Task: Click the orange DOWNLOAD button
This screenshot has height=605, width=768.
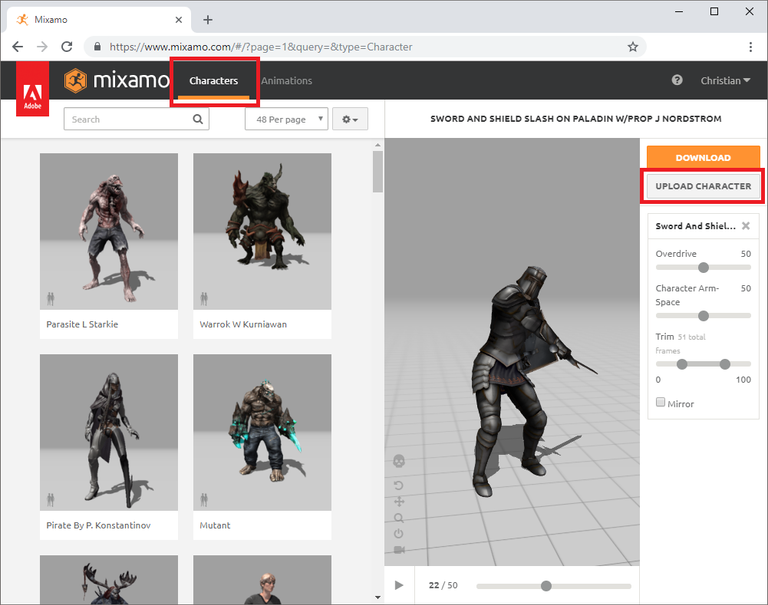Action: (703, 158)
